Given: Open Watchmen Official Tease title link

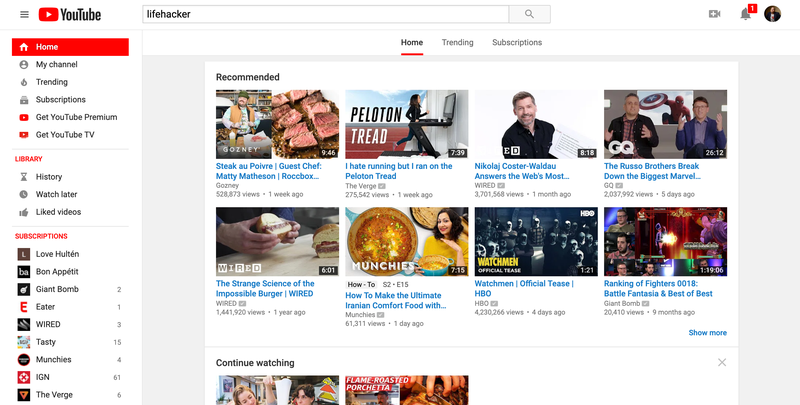Looking at the screenshot, I should point(524,288).
